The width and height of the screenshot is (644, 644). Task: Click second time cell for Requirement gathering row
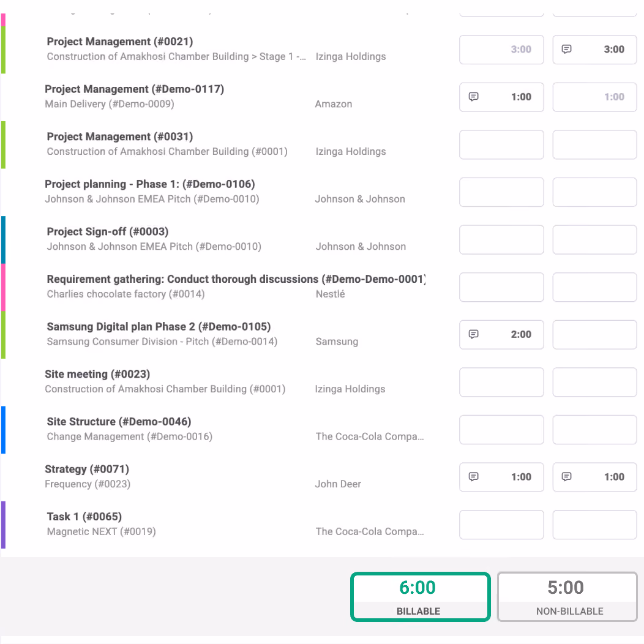(x=594, y=287)
